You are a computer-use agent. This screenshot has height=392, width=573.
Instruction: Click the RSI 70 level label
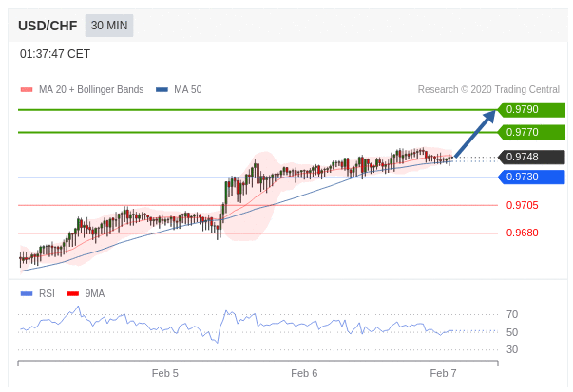click(512, 314)
